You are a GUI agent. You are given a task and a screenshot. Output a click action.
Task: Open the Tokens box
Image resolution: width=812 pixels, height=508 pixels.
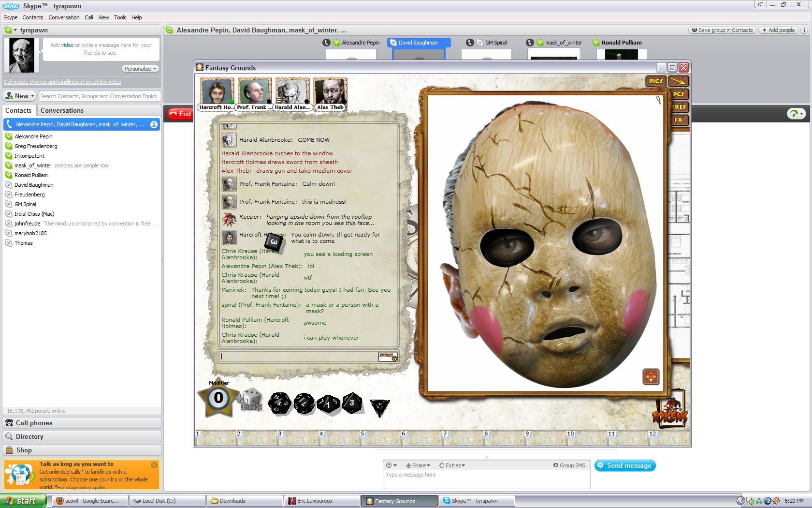(x=670, y=410)
